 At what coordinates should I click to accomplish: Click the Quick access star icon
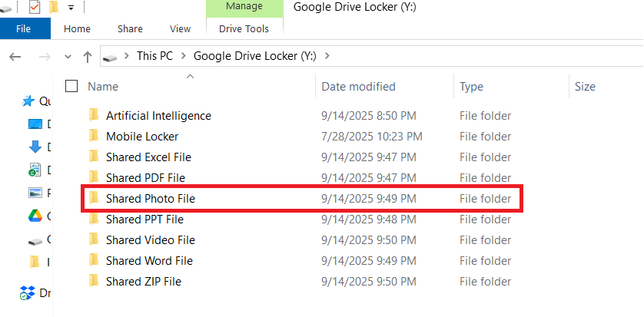click(28, 101)
